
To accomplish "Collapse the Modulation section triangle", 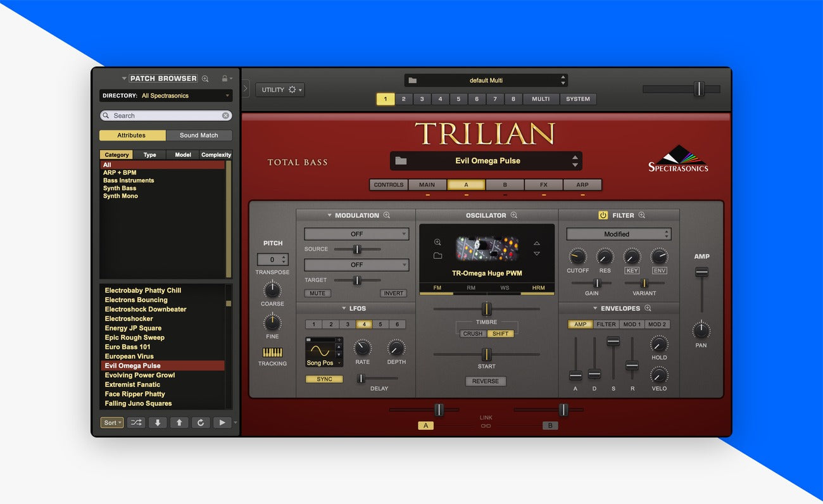I will 329,215.
